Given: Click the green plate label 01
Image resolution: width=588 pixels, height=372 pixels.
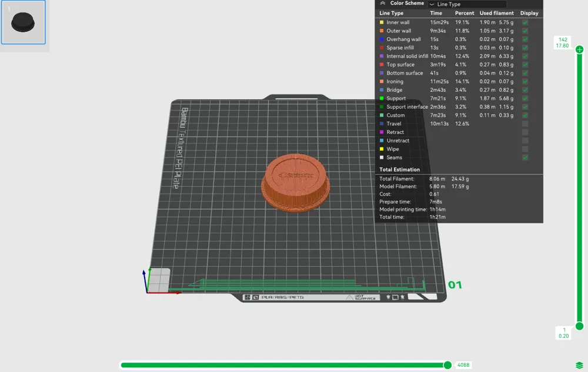Looking at the screenshot, I should coord(455,286).
